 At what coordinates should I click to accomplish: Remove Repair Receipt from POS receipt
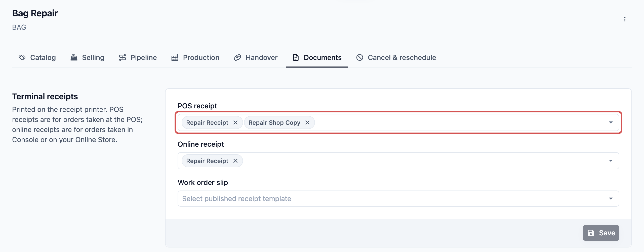235,122
